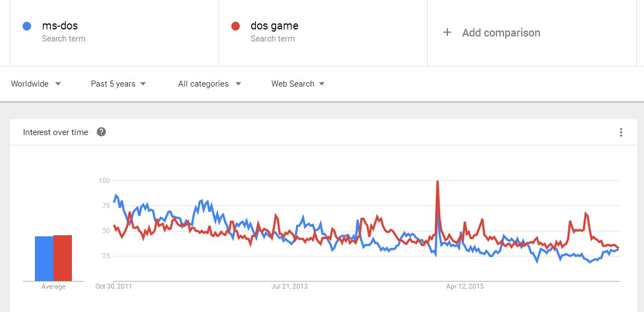Click the red average bar
644x312 pixels.
click(x=63, y=258)
